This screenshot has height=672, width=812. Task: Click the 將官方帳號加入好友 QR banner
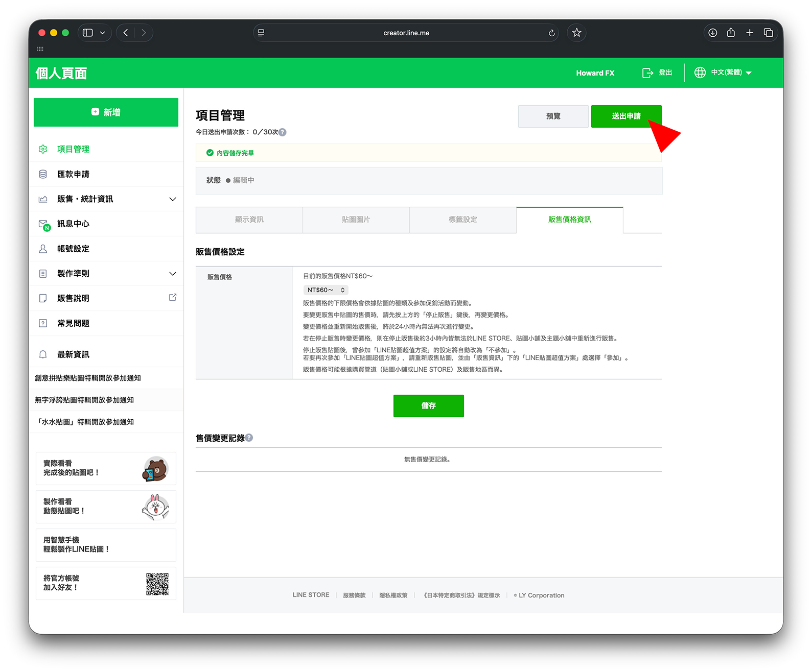pyautogui.click(x=106, y=583)
